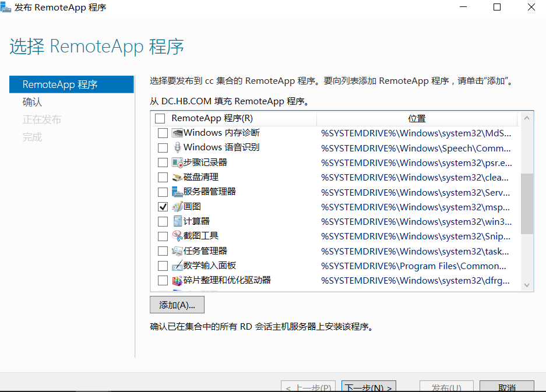Enable the 步骤记录器 checkbox

point(163,163)
